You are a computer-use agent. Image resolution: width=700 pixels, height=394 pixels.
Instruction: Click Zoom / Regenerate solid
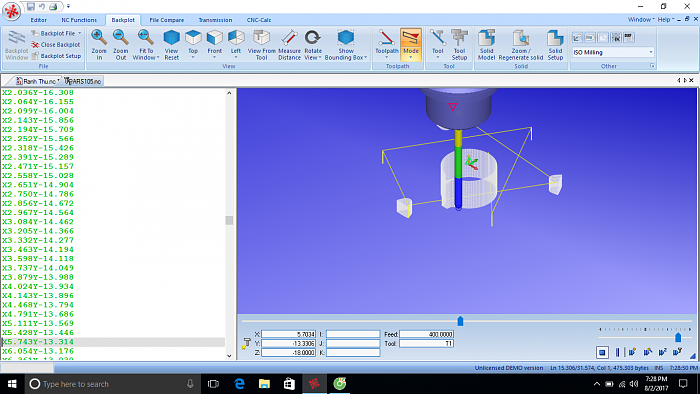(521, 45)
